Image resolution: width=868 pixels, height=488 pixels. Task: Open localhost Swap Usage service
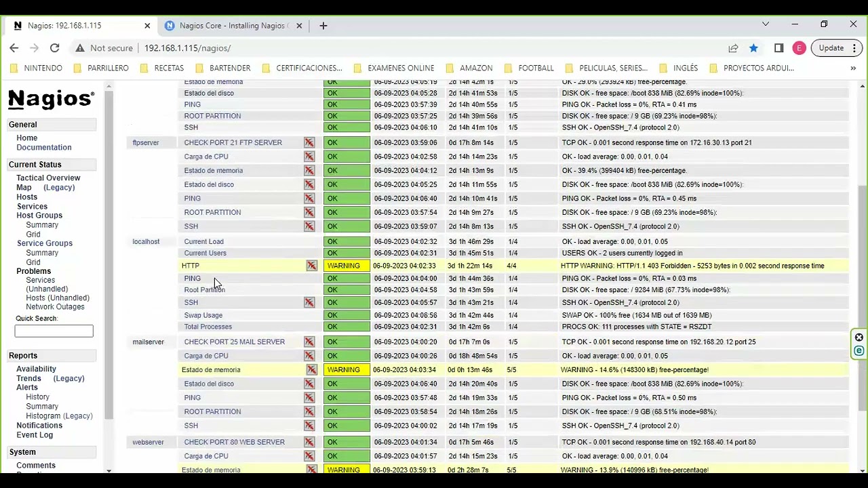click(203, 315)
